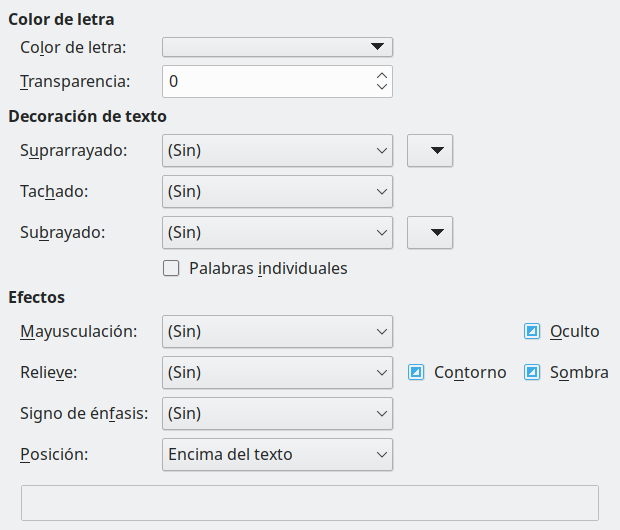Open the Suprarrayado color picker button
620x530 pixels.
coord(431,151)
